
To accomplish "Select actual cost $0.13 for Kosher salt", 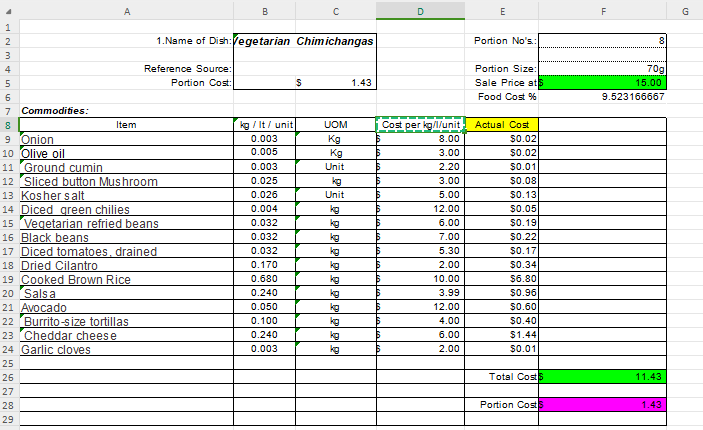I will click(502, 195).
